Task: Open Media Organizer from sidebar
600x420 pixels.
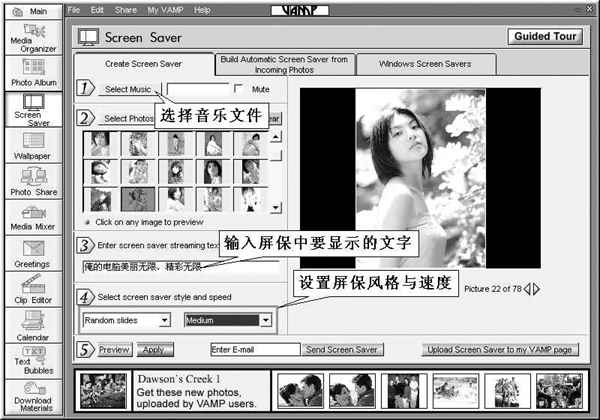Action: pos(33,38)
